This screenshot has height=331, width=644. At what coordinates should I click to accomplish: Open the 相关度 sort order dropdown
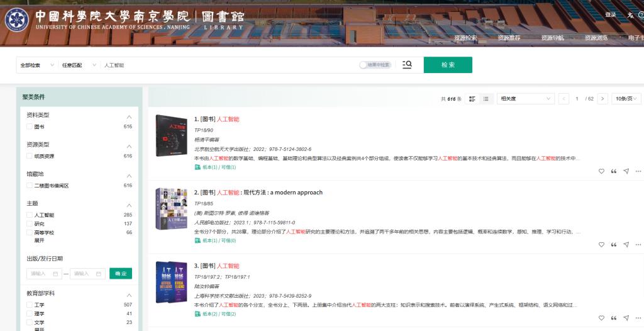525,99
